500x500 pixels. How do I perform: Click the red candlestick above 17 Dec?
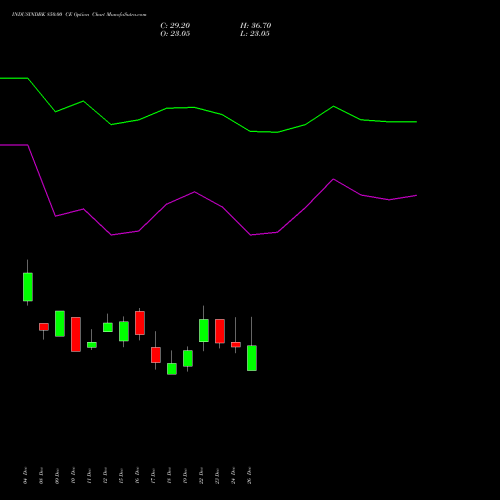[156, 355]
